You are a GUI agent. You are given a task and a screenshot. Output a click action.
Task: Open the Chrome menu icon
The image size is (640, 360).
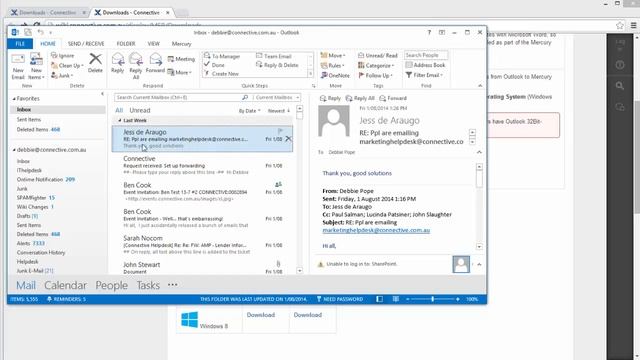click(633, 25)
